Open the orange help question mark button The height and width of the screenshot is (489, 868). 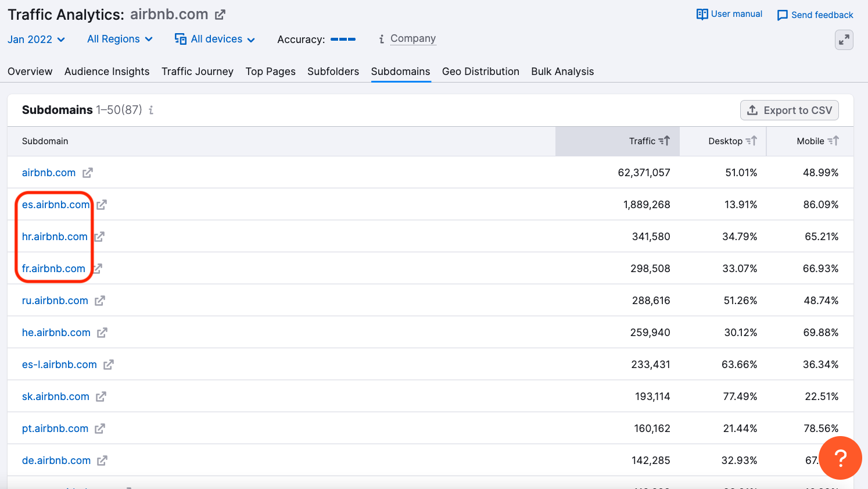pos(840,458)
